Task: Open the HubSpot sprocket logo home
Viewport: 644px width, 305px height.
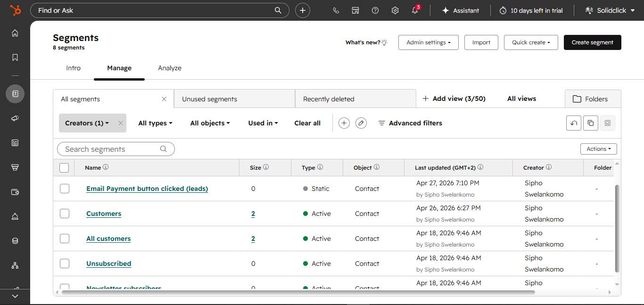Action: 15,10
